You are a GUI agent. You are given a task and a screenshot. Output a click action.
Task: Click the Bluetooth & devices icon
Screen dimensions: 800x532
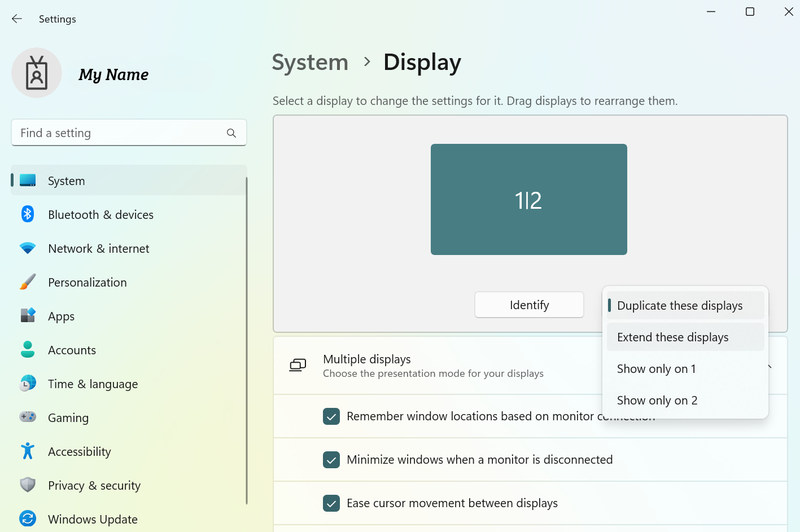(28, 214)
